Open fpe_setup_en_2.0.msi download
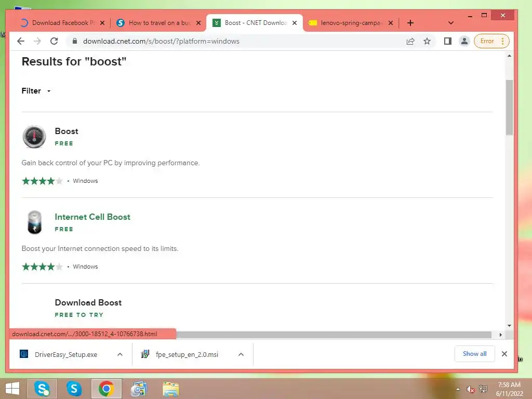 (x=180, y=354)
